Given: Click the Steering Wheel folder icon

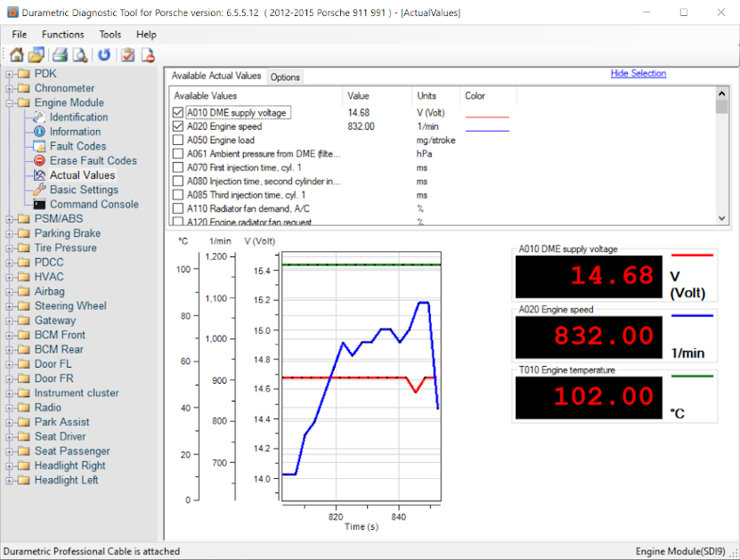Looking at the screenshot, I should pos(23,306).
